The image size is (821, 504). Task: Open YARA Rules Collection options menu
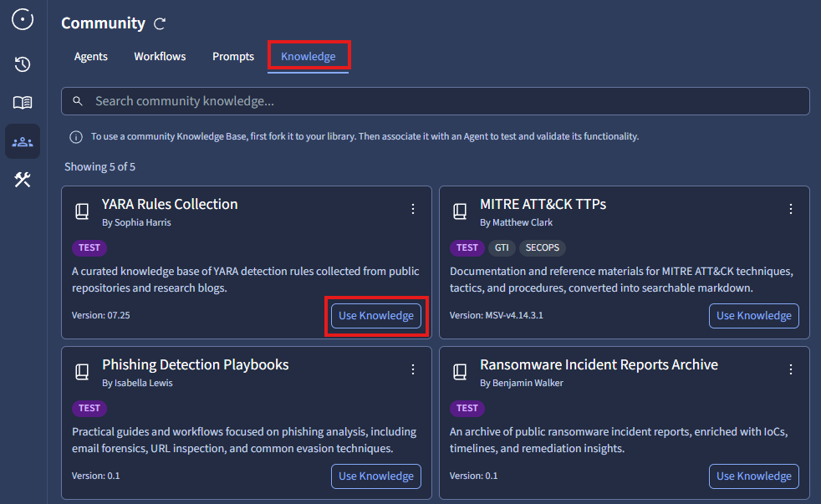(x=412, y=209)
